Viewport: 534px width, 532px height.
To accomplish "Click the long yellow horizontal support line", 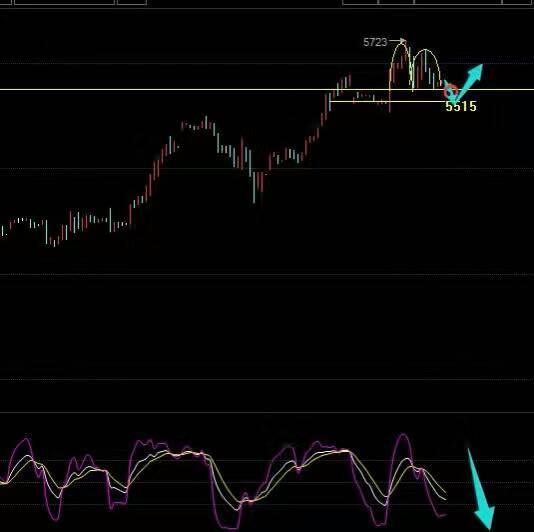I will (x=267, y=90).
